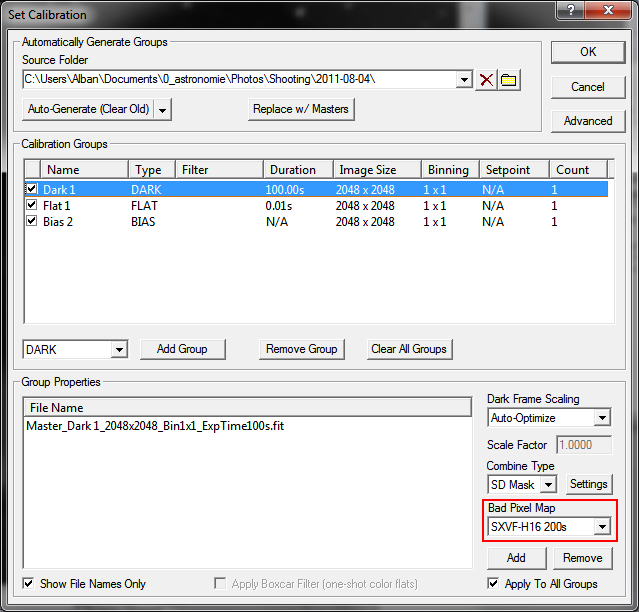The width and height of the screenshot is (639, 612).
Task: Sort by the Image Size column header
Action: point(377,170)
